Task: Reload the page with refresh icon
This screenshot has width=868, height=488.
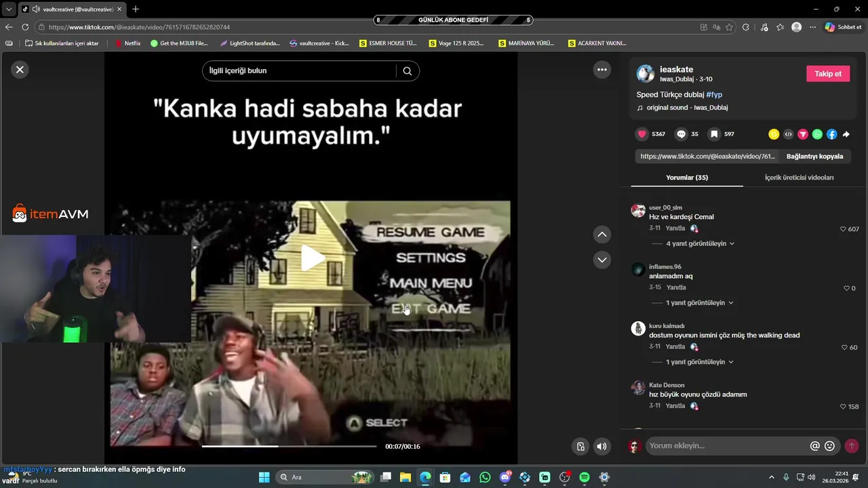Action: coord(25,27)
